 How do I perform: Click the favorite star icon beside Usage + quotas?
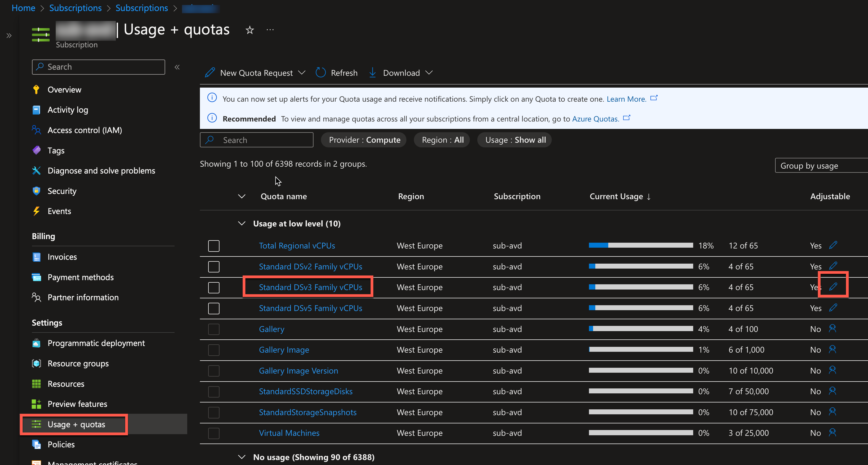click(250, 30)
